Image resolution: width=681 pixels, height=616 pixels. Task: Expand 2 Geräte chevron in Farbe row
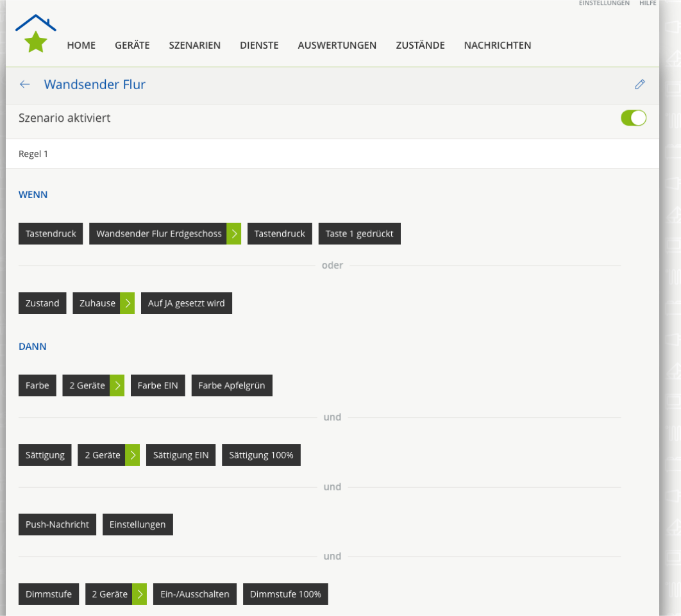(x=117, y=386)
